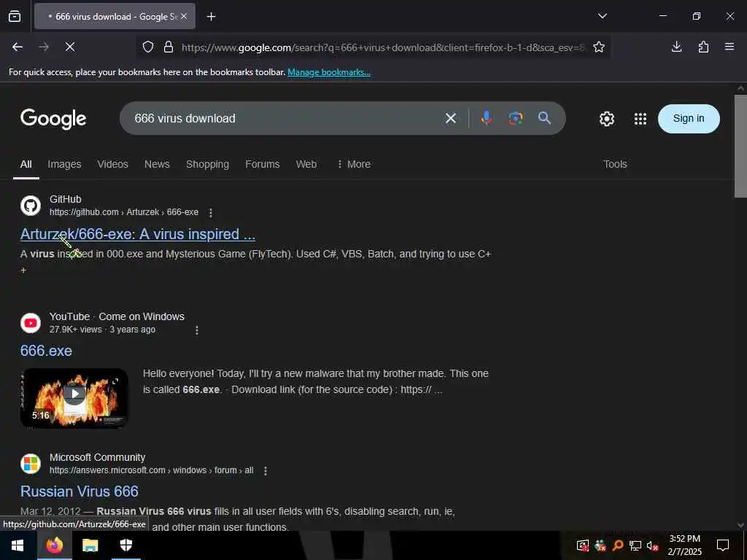The image size is (747, 560).
Task: Open the extensions puzzle icon
Action: [703, 47]
